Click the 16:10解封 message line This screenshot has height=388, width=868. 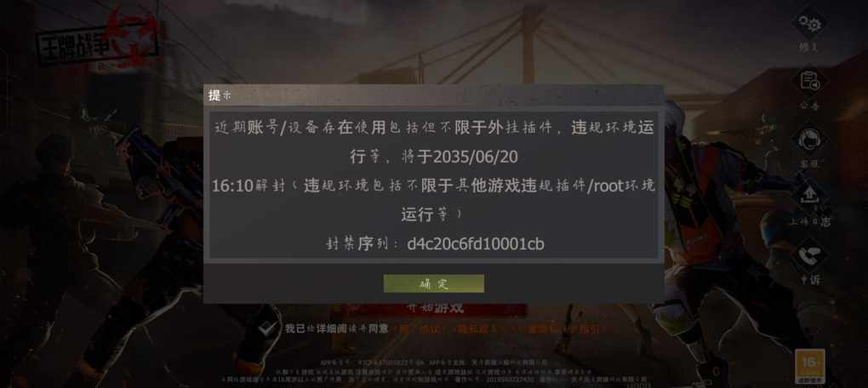433,186
